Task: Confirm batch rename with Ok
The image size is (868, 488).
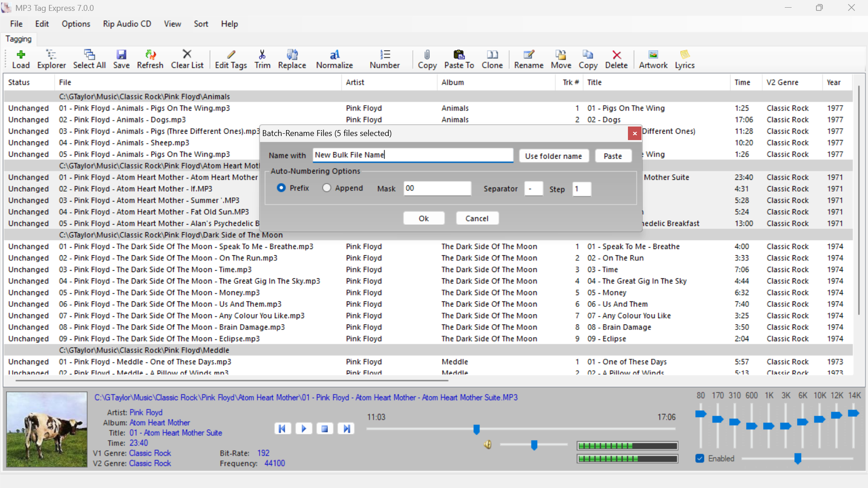Action: [x=424, y=218]
